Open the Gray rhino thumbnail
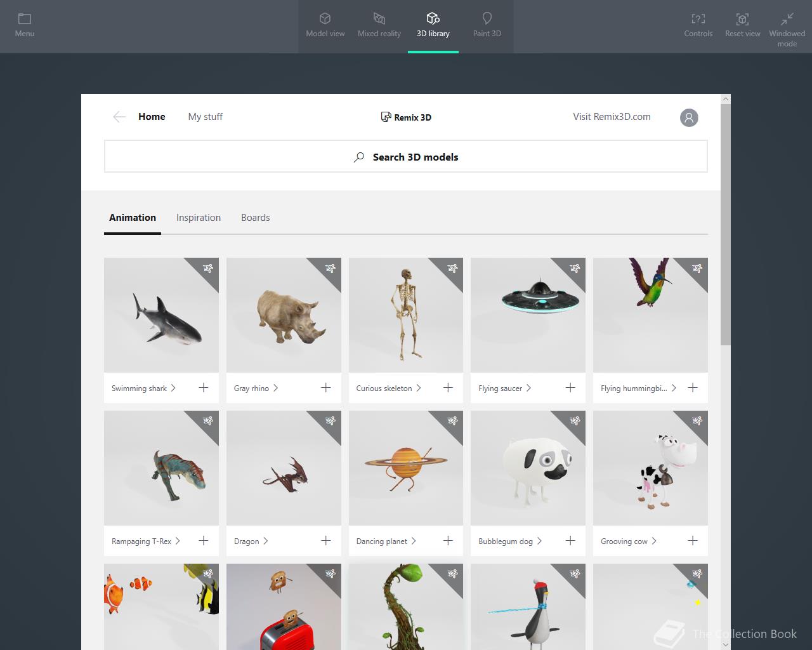This screenshot has width=812, height=650. [284, 315]
